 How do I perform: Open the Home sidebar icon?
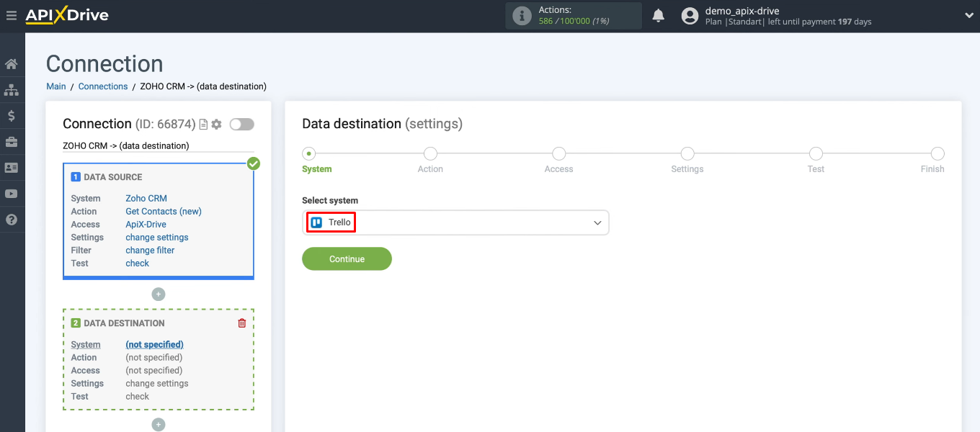coord(12,63)
